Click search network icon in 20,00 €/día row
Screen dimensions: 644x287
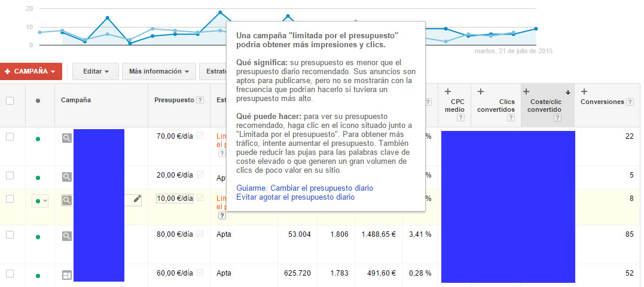[67, 177]
